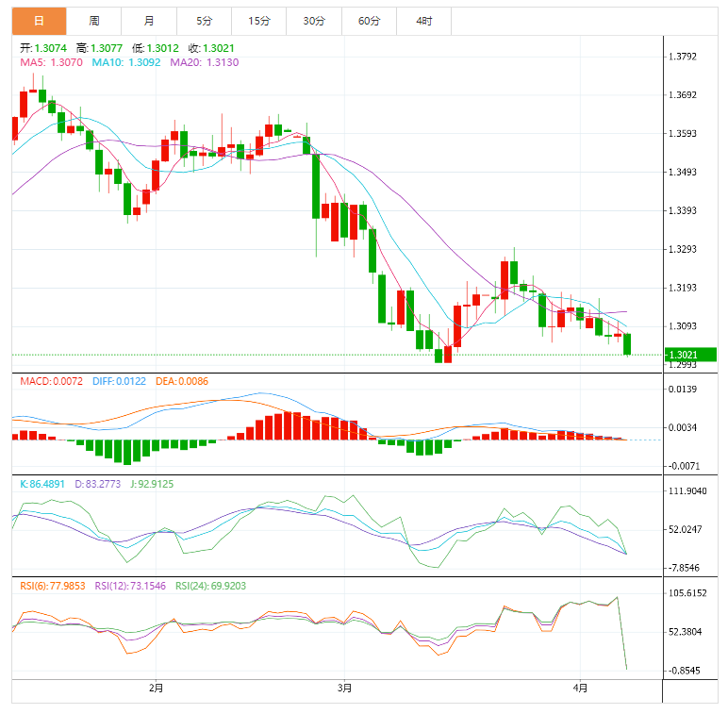The height and width of the screenshot is (714, 728).
Task: Click the MA5: 1.3070 label
Action: (51, 62)
